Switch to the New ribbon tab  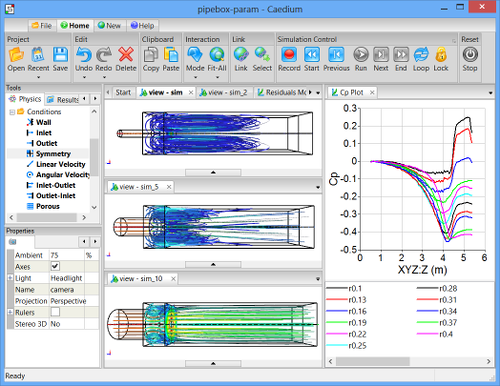(109, 26)
